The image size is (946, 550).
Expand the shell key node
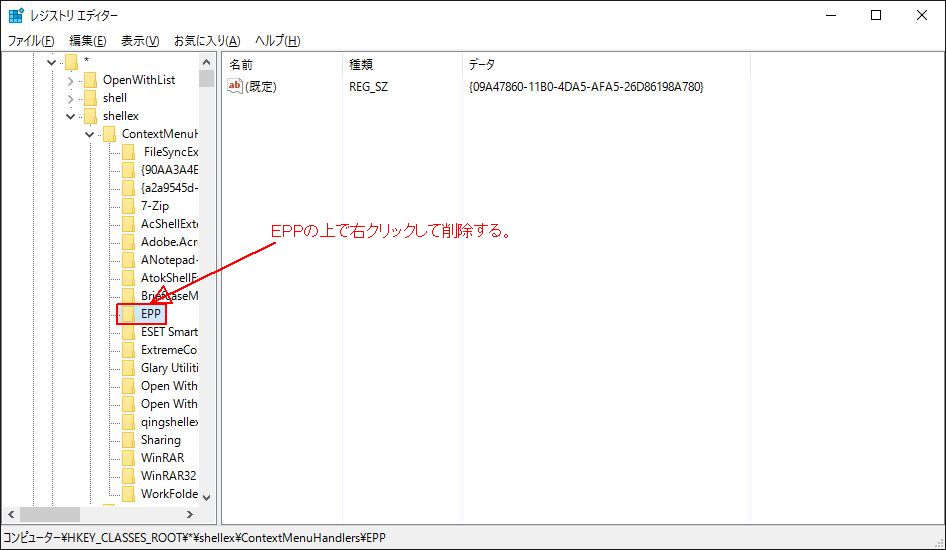70,98
